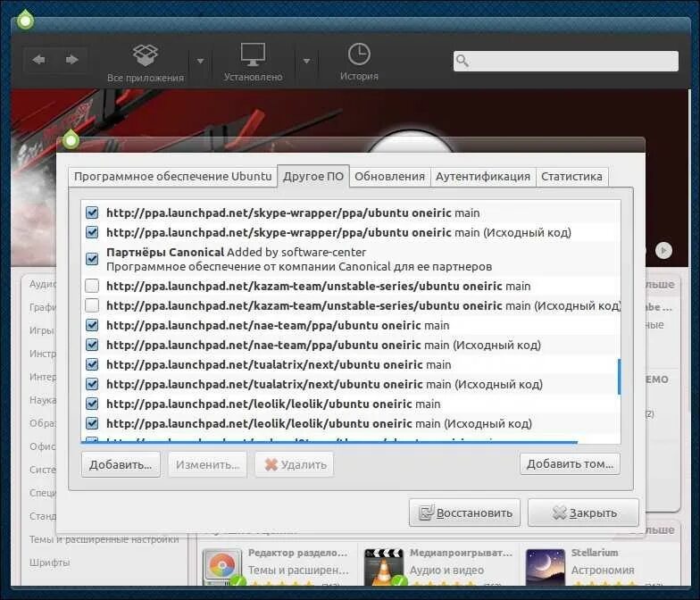This screenshot has width=700, height=600.
Task: Uncheck skype-wrapper oneiric main source
Action: [x=92, y=212]
